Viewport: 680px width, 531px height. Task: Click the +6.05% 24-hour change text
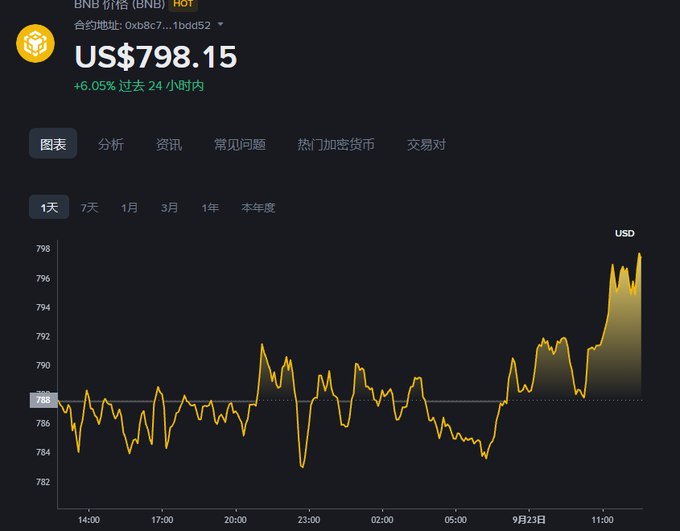[139, 86]
